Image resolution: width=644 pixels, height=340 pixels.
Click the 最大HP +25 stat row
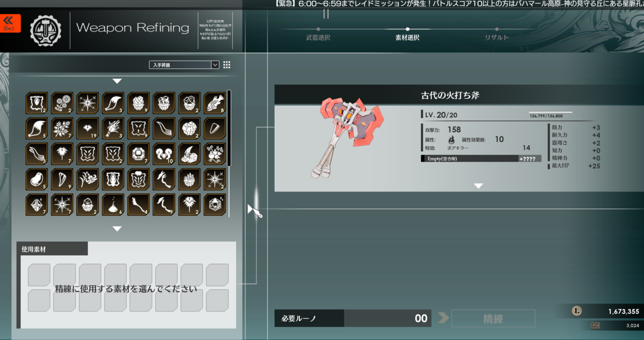(575, 166)
